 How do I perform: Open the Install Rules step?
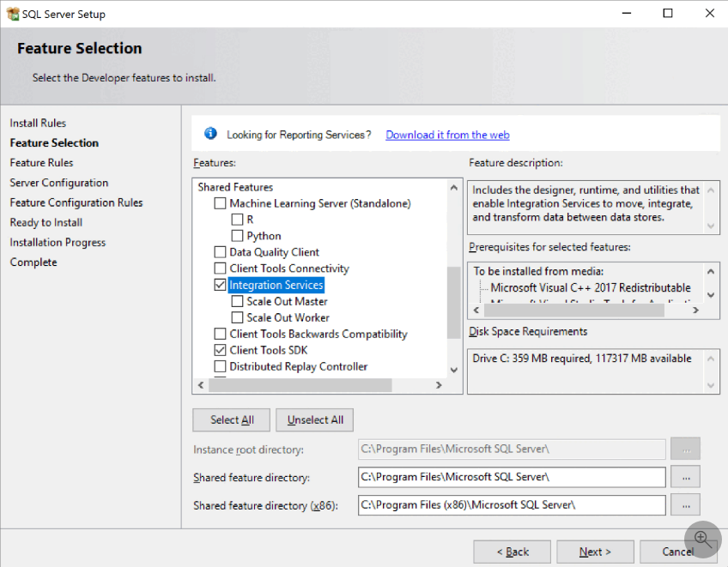tap(38, 123)
